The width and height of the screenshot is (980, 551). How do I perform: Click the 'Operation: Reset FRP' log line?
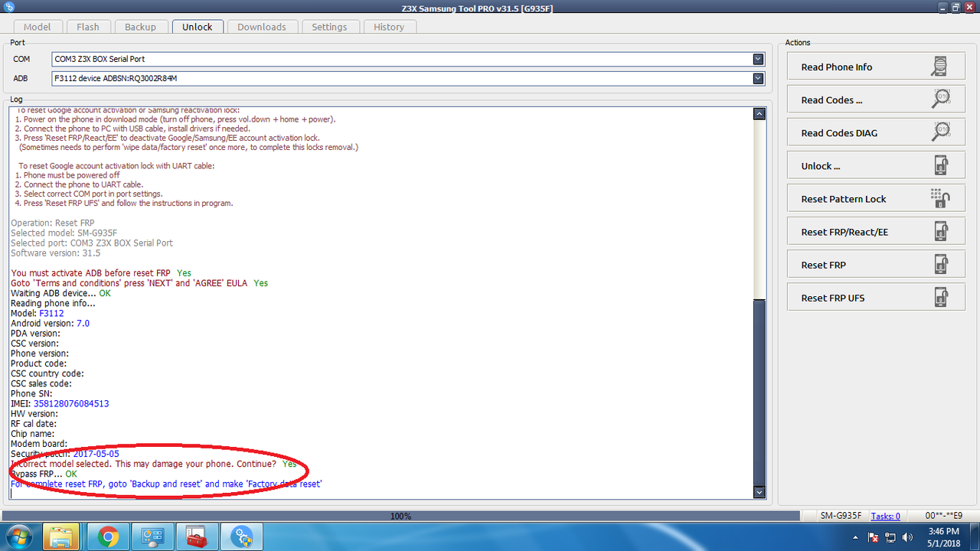54,223
